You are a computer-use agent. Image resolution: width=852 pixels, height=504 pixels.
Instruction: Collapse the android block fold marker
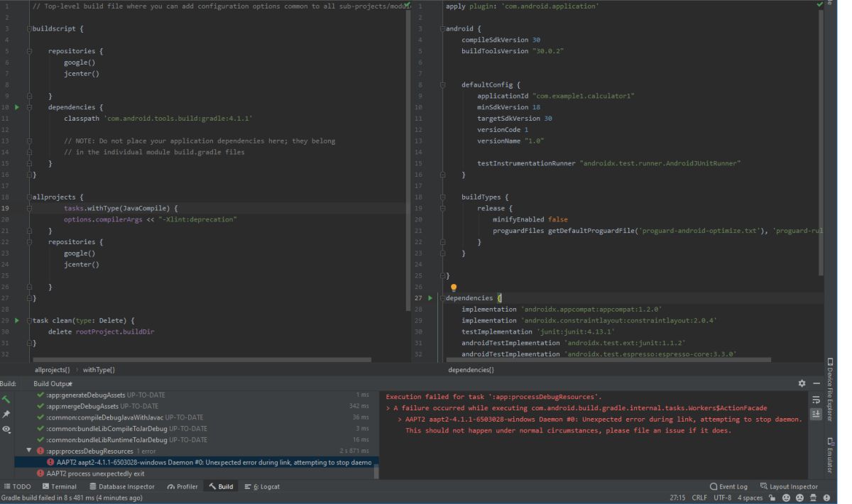[x=442, y=29]
